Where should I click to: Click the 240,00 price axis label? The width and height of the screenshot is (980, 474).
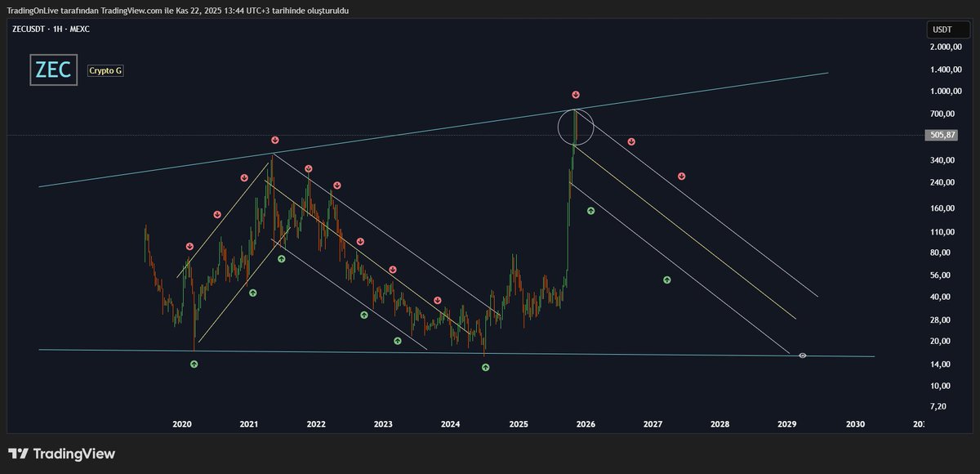(x=943, y=182)
